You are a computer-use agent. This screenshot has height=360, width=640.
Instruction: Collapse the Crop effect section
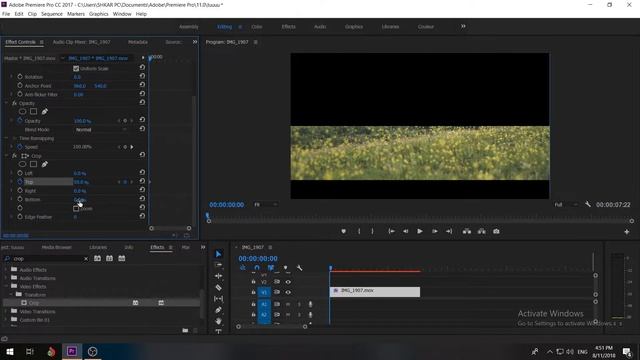(7, 156)
